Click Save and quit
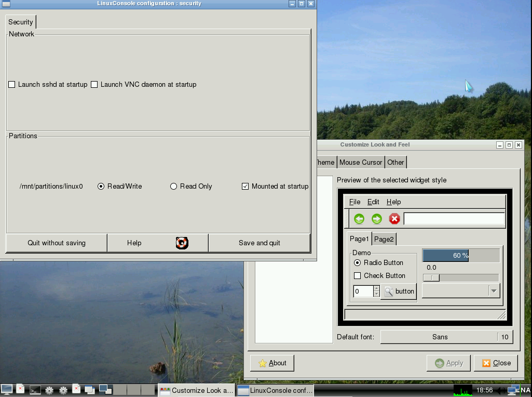Screen dimensions: 532x397 click(259, 243)
